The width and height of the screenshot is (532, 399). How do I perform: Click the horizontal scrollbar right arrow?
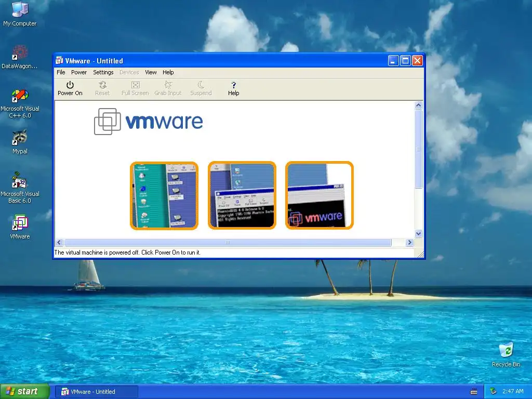point(409,242)
